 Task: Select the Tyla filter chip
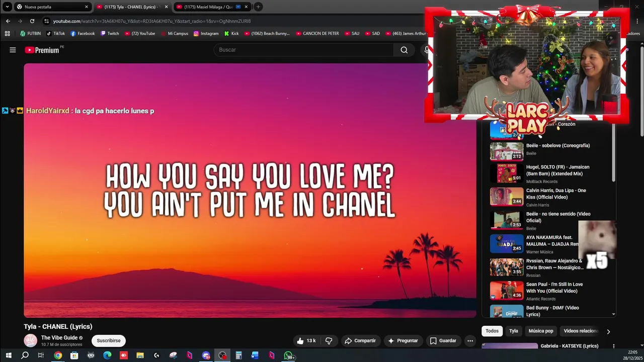514,331
